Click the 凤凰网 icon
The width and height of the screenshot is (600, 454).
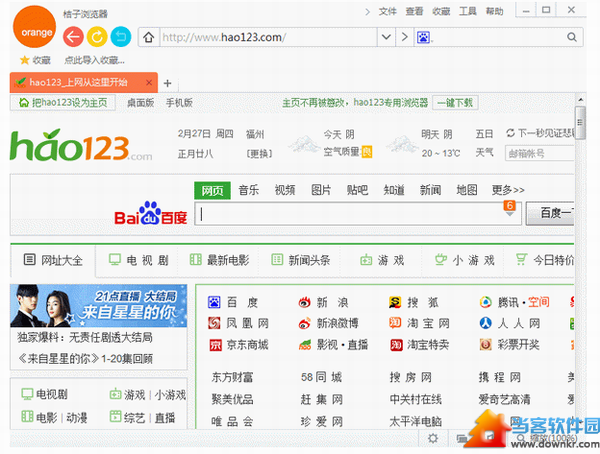pyautogui.click(x=214, y=323)
